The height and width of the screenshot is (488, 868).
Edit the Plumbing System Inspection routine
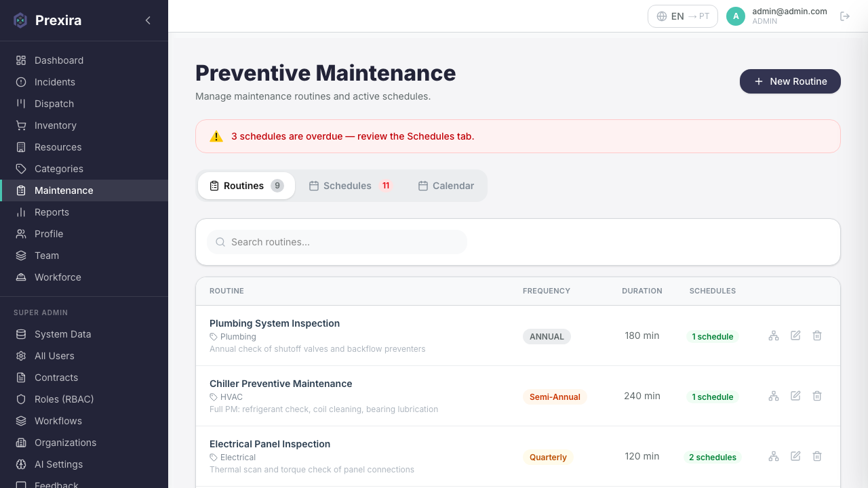[795, 335]
